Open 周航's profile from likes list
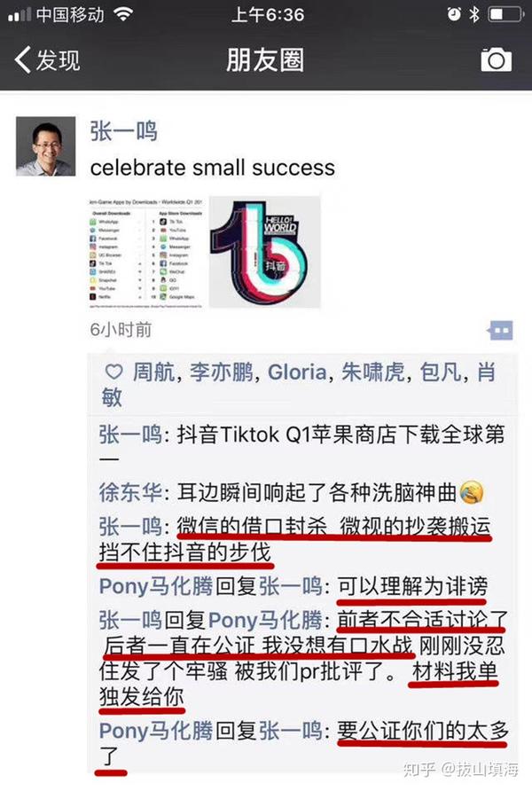The image size is (532, 791). [153, 372]
